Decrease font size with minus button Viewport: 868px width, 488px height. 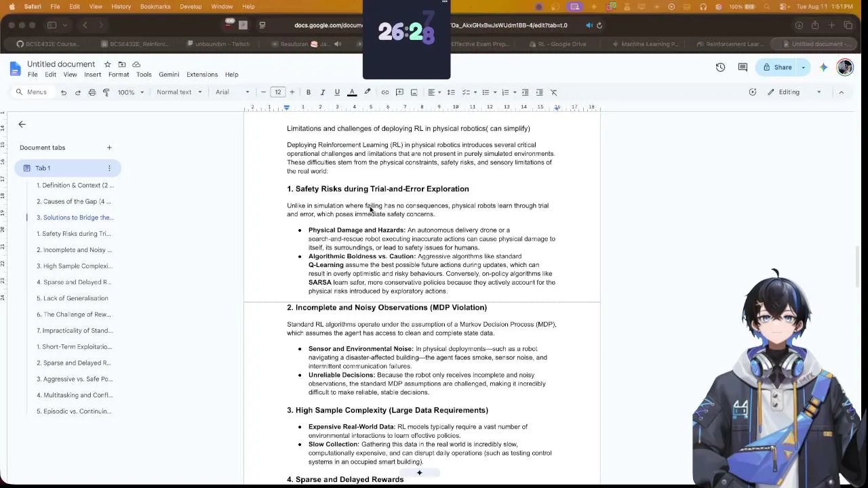click(x=264, y=92)
